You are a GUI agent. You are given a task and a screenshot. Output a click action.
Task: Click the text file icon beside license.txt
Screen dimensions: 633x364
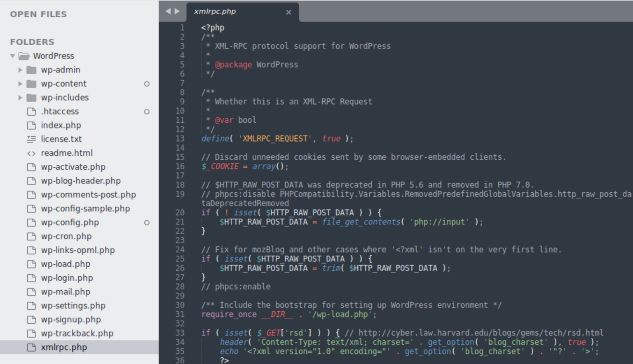tap(31, 139)
